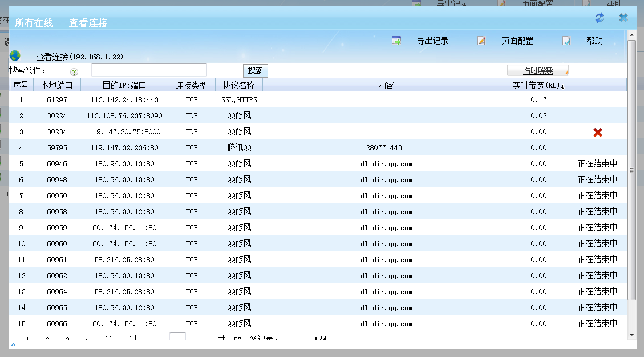Click the scroll-down arrow of vertical scrollbar
Viewport: 644px width, 357px height.
631,335
